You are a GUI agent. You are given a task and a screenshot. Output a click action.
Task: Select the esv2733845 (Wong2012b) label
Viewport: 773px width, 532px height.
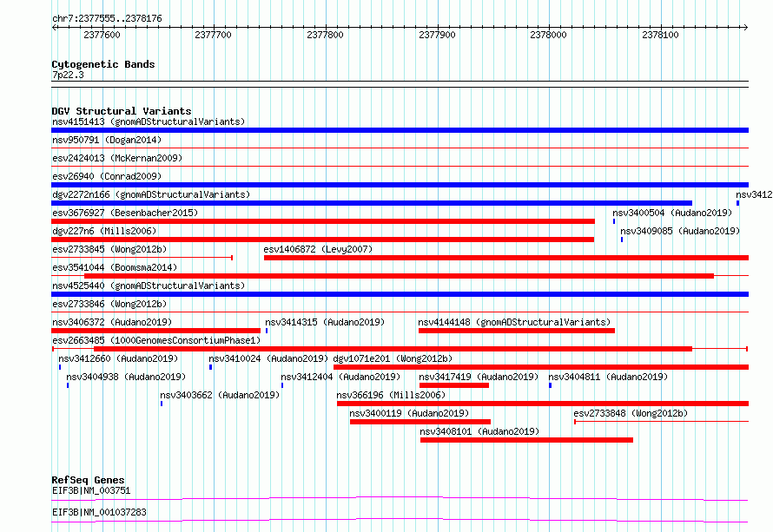[109, 249]
